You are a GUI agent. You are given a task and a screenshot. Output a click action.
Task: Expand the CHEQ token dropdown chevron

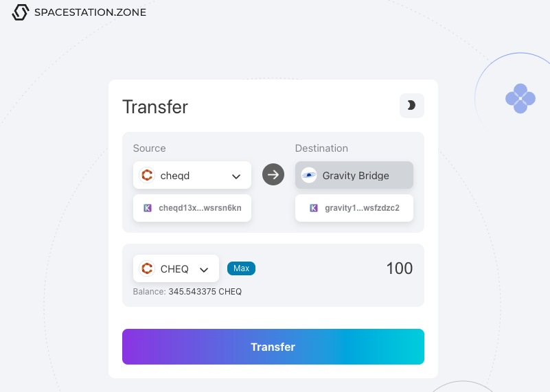(x=203, y=269)
